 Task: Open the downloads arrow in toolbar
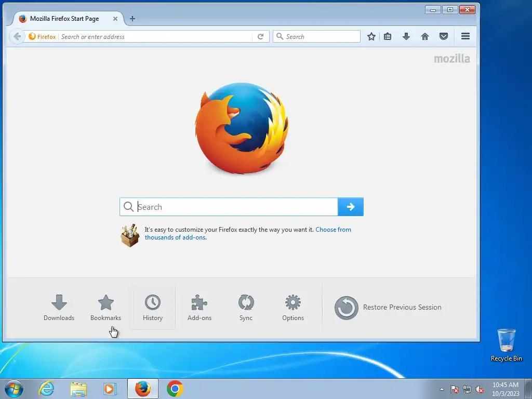[x=406, y=36]
